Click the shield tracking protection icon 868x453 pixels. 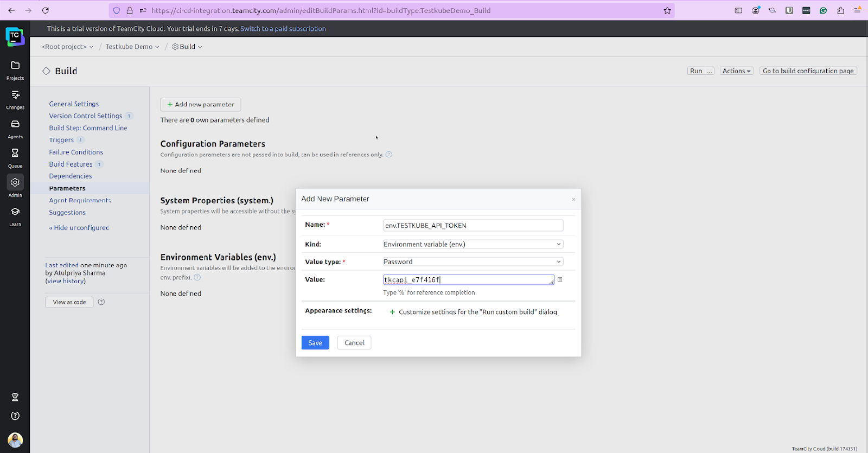pos(116,10)
